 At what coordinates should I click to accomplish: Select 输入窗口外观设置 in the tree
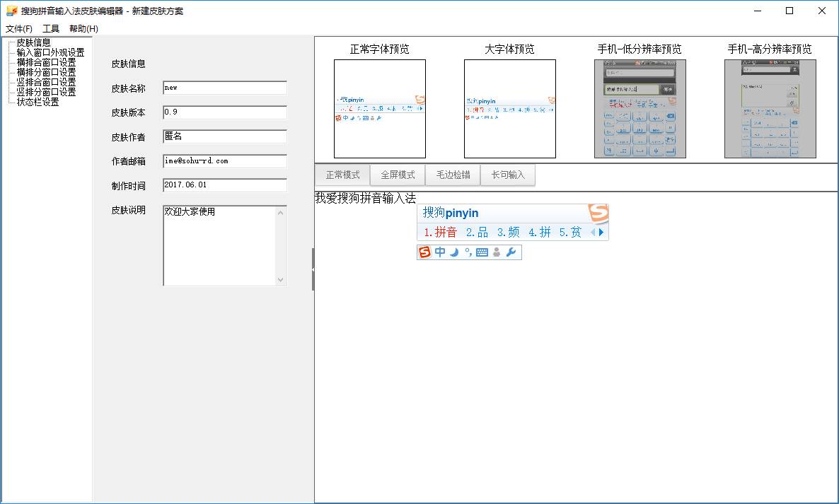(50, 52)
